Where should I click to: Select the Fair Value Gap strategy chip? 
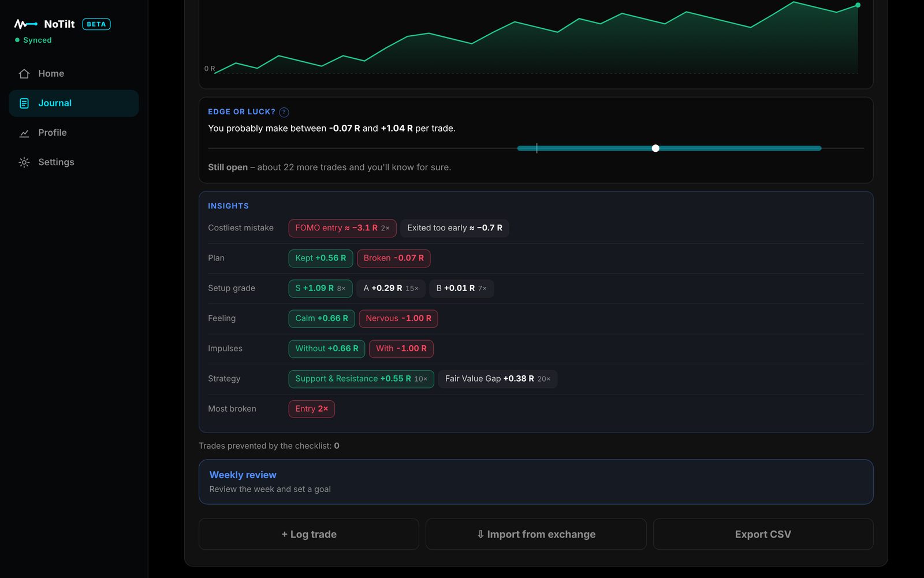click(x=498, y=379)
